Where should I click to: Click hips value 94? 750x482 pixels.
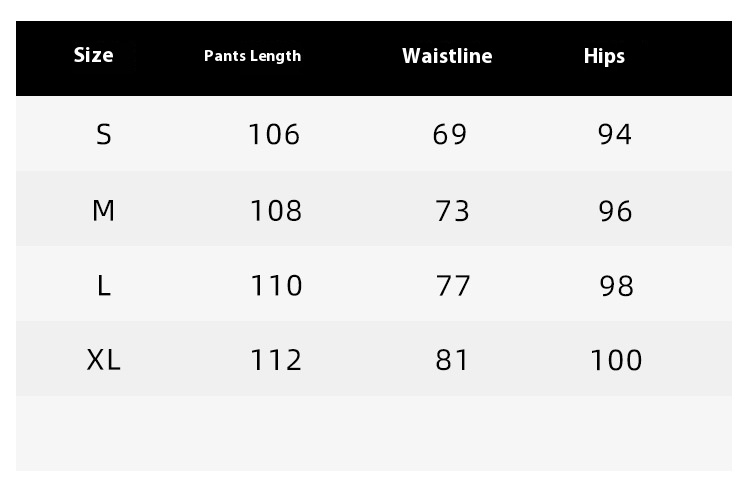click(615, 134)
